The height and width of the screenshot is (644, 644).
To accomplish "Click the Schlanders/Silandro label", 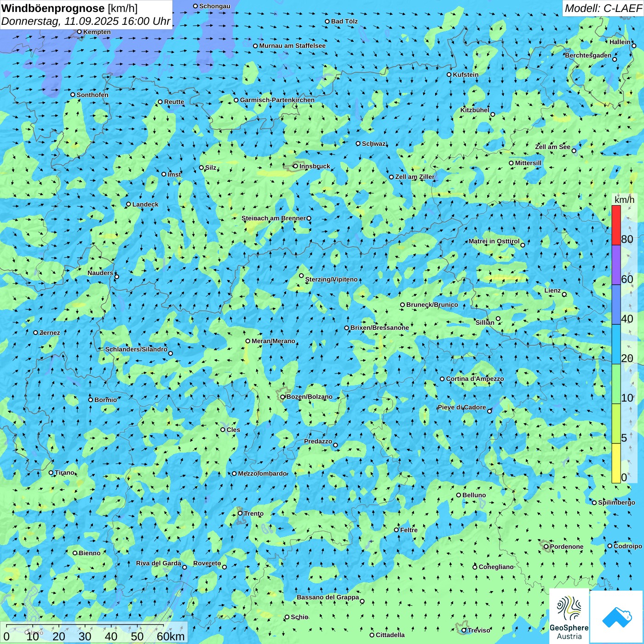I will 136,349.
